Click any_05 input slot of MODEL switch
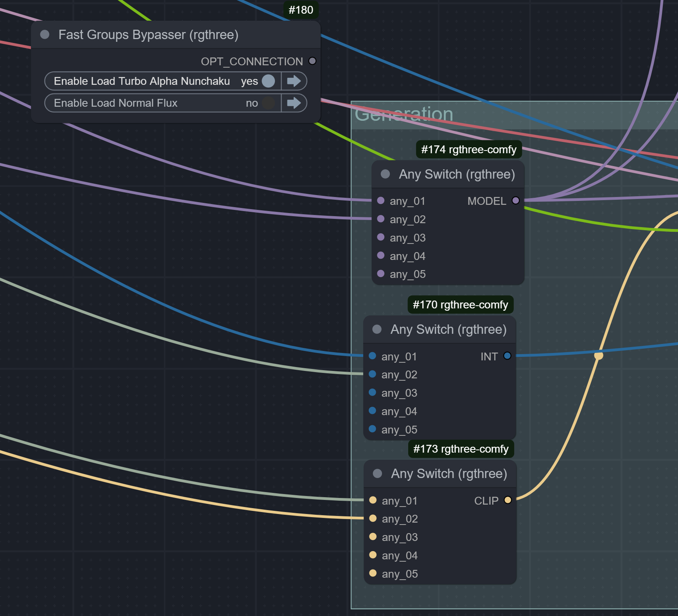Screen dimensions: 678x616 [x=381, y=274]
